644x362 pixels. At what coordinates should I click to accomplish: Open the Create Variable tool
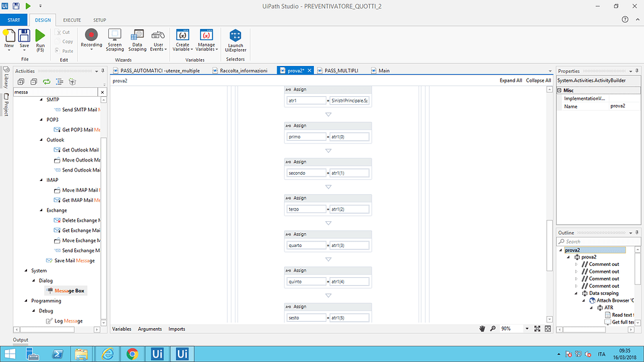tap(182, 39)
